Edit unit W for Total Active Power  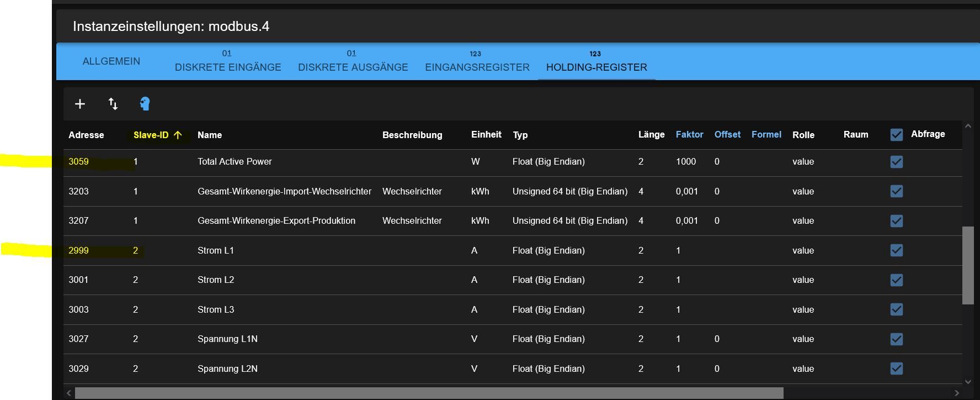pyautogui.click(x=476, y=162)
